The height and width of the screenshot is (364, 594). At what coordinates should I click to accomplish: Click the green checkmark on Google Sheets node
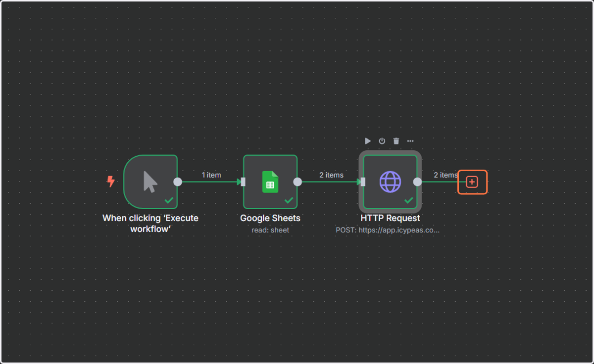click(x=289, y=200)
